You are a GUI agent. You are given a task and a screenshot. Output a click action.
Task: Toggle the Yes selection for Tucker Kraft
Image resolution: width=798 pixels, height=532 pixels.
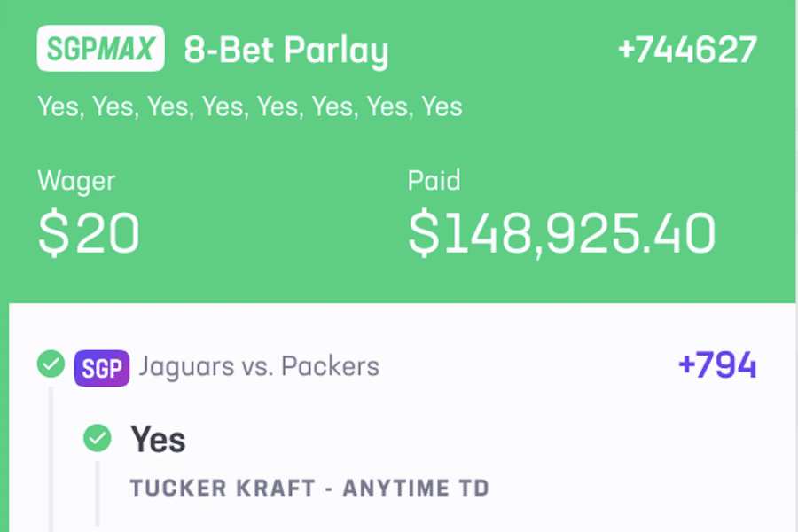[x=157, y=438]
